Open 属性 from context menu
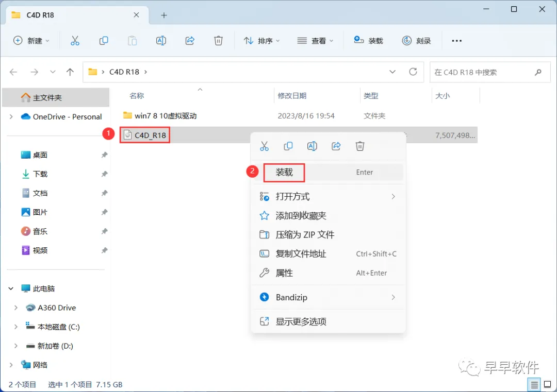Viewport: 557px width, 392px height. (328, 273)
